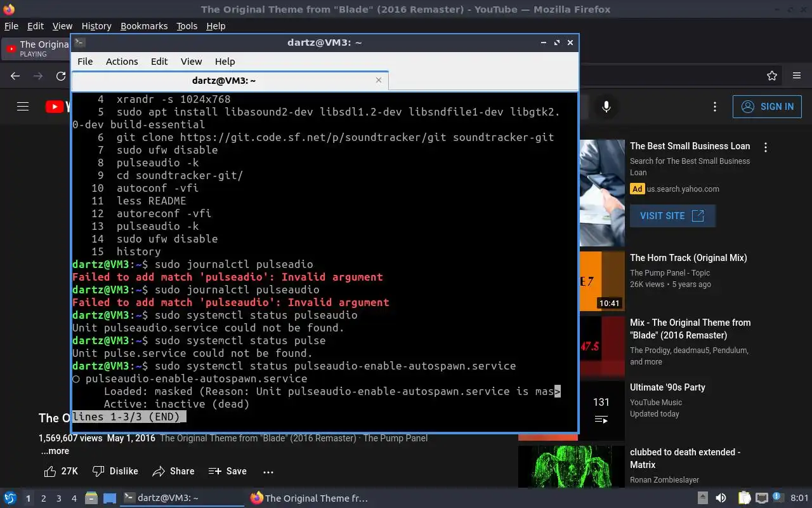Open Firefox Bookmarks menu
This screenshot has width=812, height=508.
pyautogui.click(x=144, y=26)
